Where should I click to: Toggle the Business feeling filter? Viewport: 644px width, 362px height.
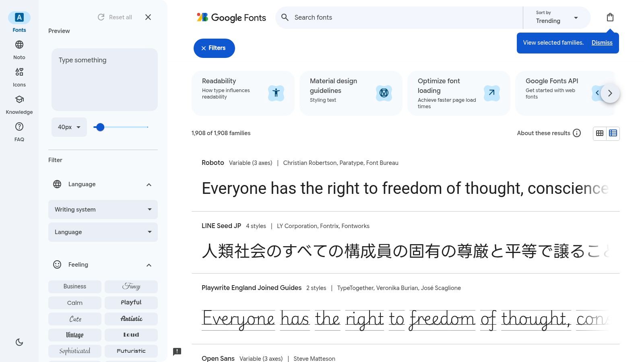click(74, 286)
